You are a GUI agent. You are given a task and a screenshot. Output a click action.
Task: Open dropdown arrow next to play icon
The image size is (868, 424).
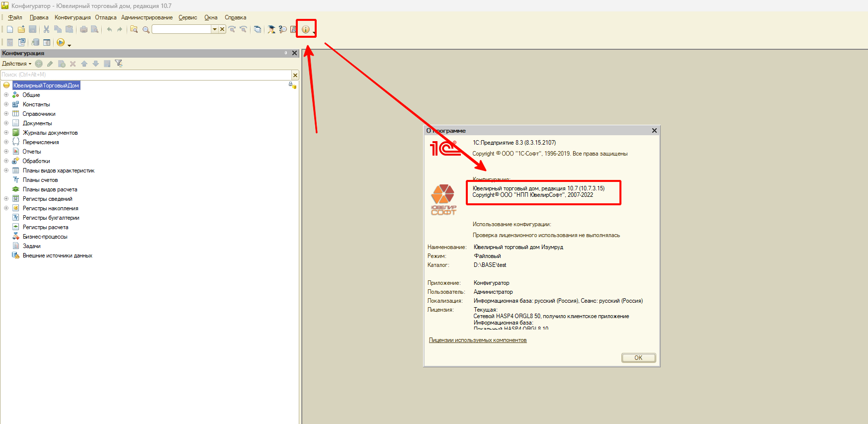(69, 45)
